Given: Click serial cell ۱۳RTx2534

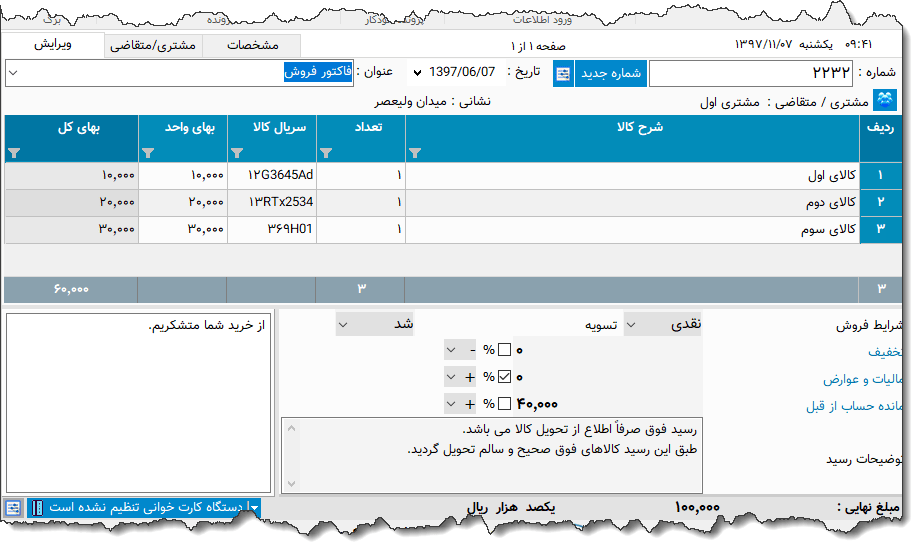Looking at the screenshot, I should (272, 202).
